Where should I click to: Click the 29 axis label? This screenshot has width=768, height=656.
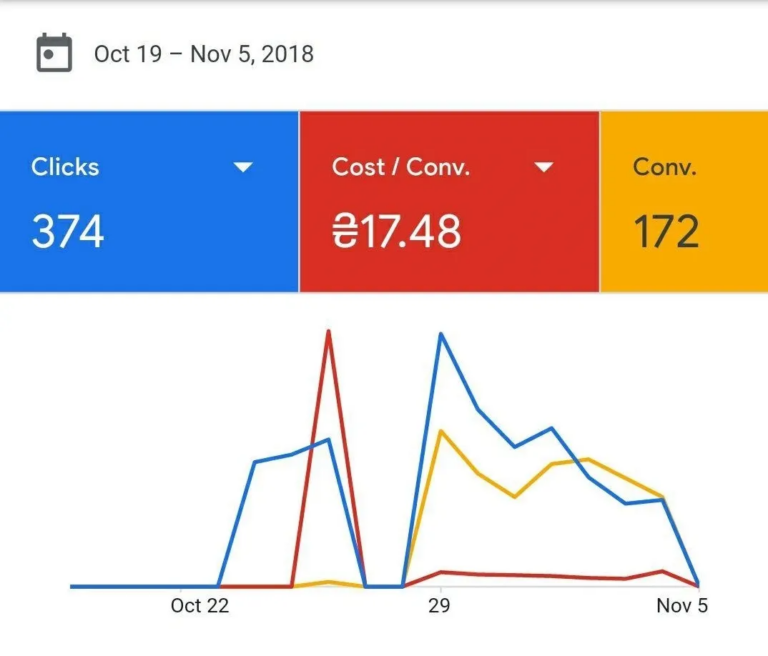439,606
